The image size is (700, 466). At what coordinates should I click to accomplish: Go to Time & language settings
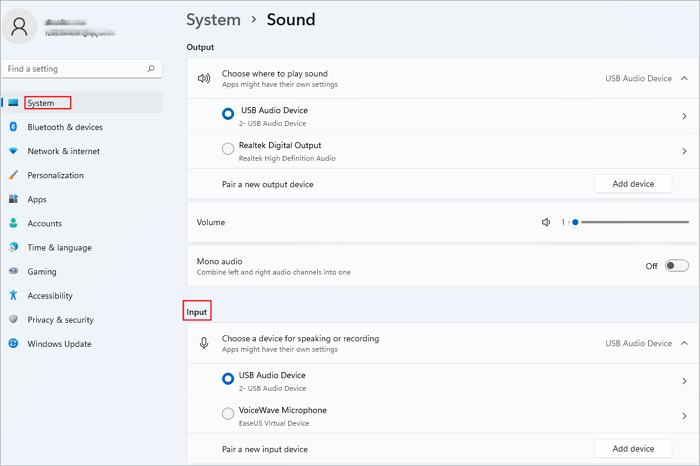point(59,248)
